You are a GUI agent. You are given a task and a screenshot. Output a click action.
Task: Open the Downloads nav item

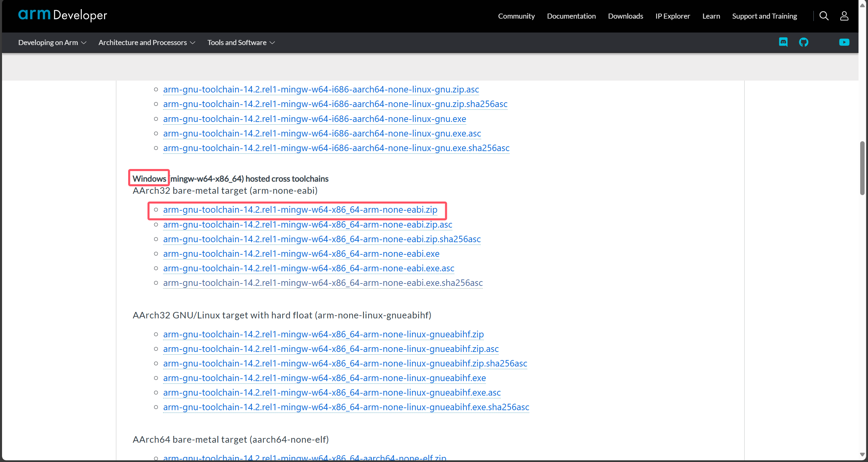626,16
